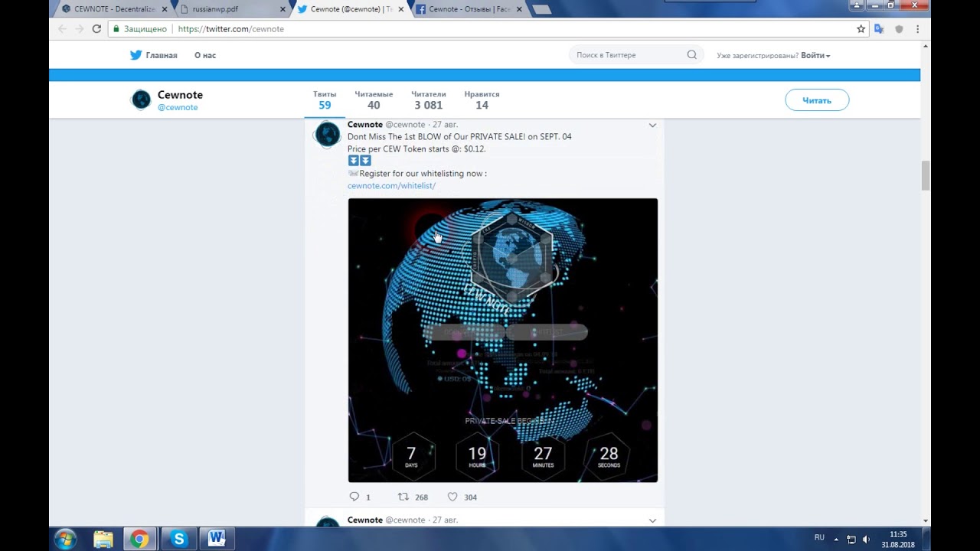
Task: Click @cewnote handle under profile name
Action: (x=178, y=108)
